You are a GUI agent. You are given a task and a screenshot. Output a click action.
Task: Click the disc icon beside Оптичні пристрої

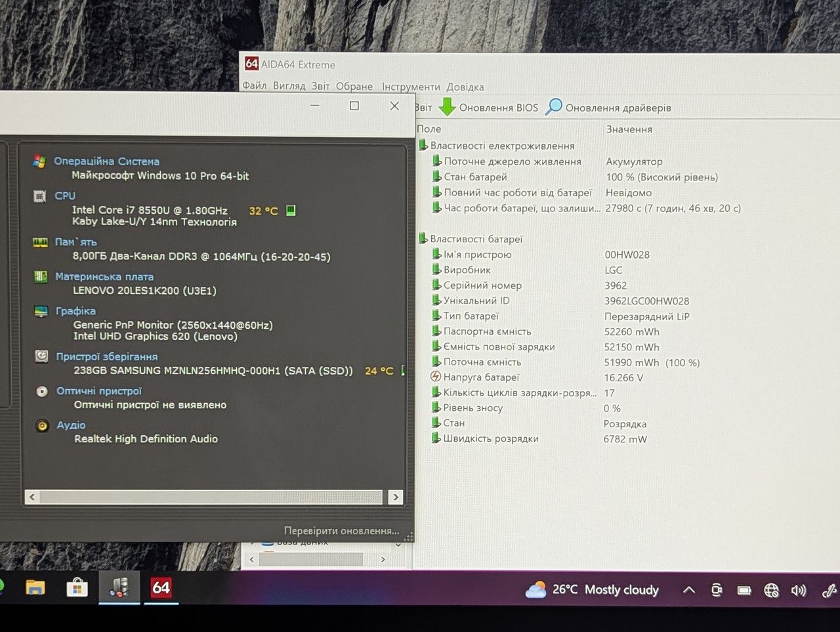42,391
